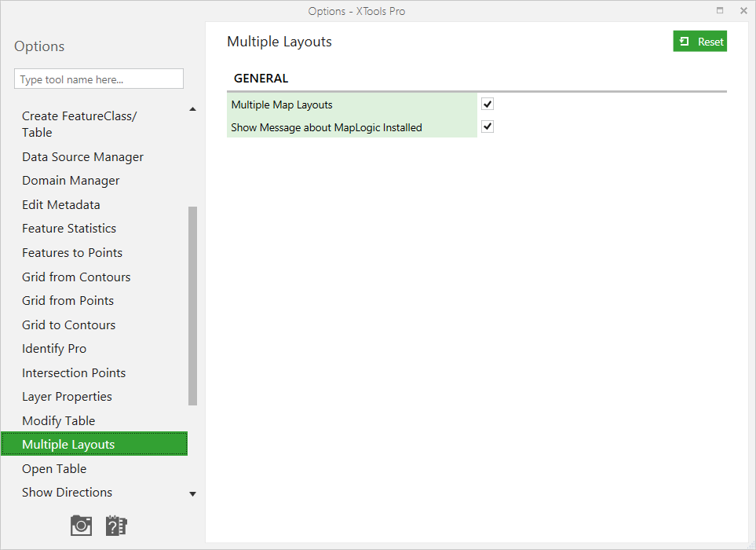Choose Feature Statistics in sidebar
Screen dimensions: 756x550
69,228
